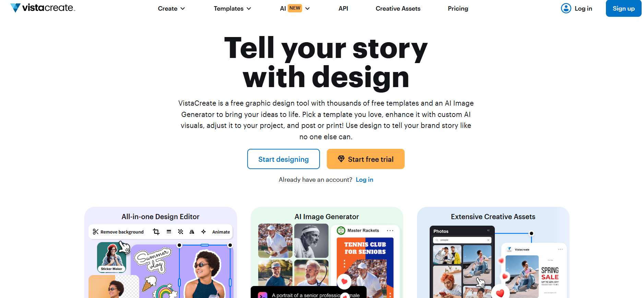This screenshot has width=644, height=298.
Task: Click the AI prompt icon beside the portrait text
Action: (263, 295)
